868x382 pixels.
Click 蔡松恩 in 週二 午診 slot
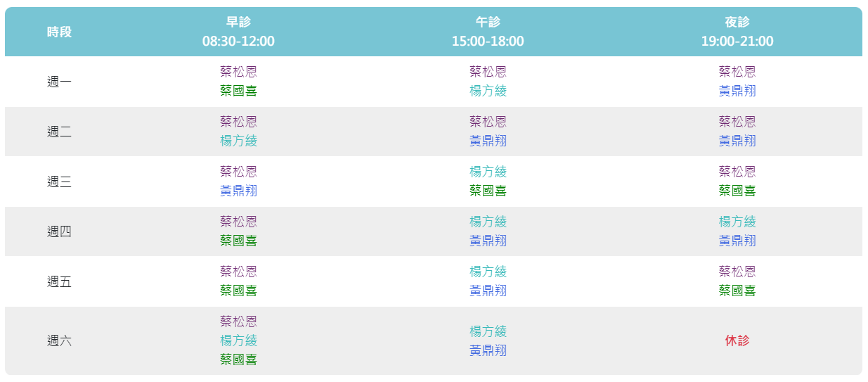click(488, 122)
